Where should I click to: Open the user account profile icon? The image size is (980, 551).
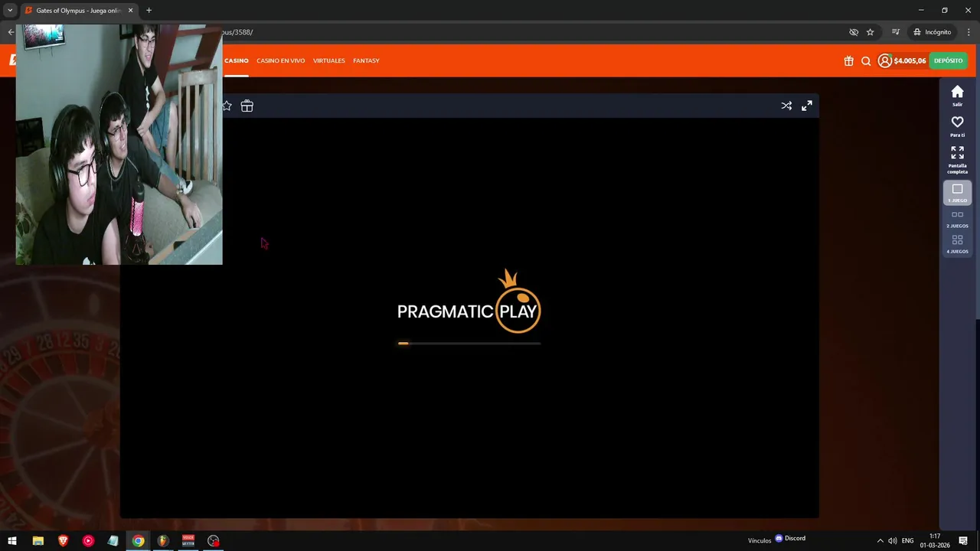pyautogui.click(x=885, y=60)
